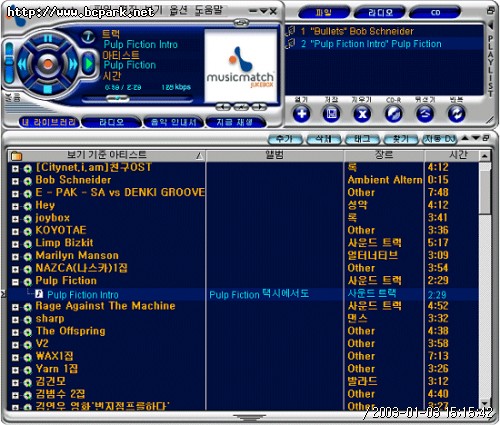Save the playlist with the 저장 disk icon
500x425 pixels.
pos(331,114)
